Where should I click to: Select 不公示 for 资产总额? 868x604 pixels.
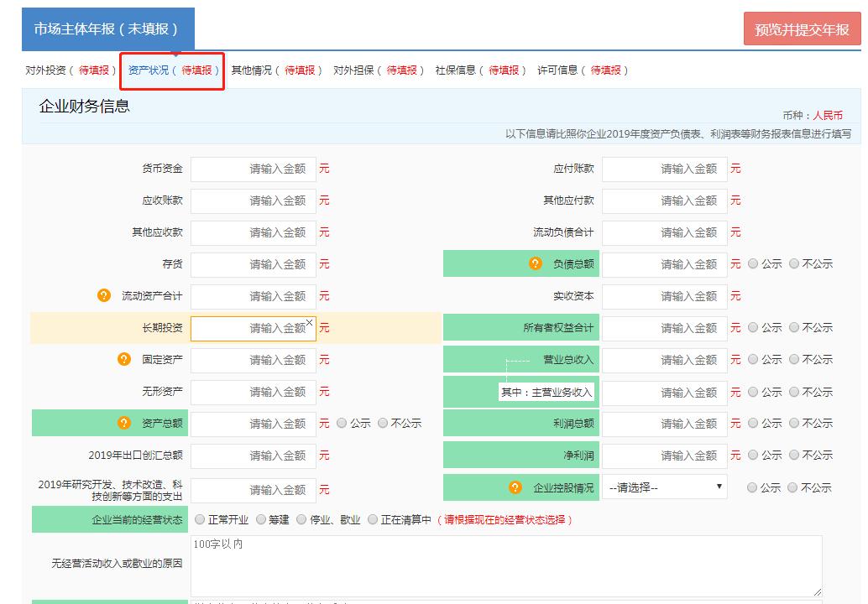[383, 423]
